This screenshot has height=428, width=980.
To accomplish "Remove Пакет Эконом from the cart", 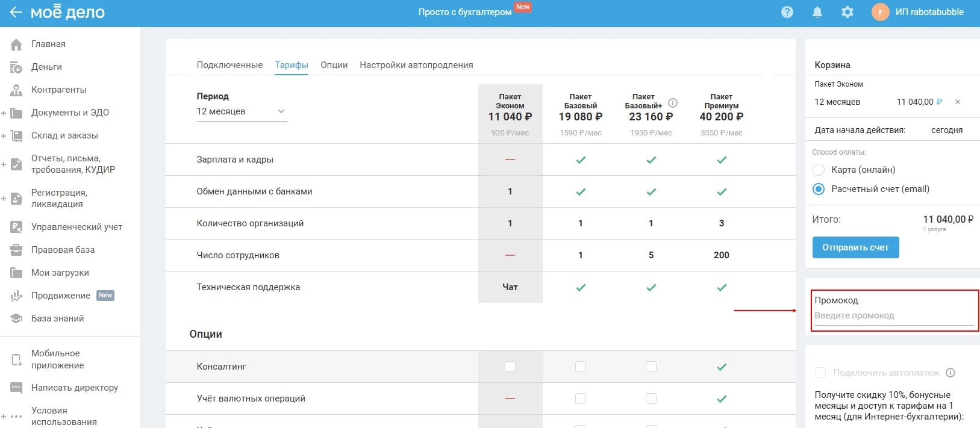I will click(x=957, y=102).
